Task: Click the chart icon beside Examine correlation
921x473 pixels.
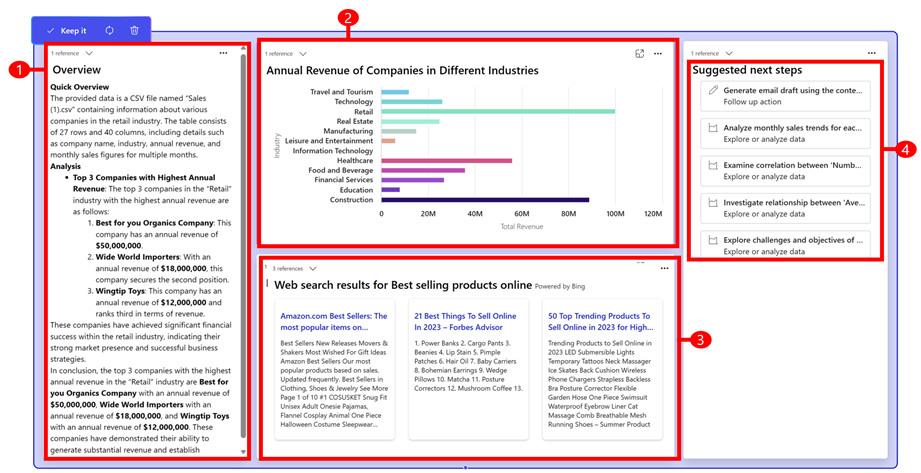Action: pyautogui.click(x=713, y=165)
